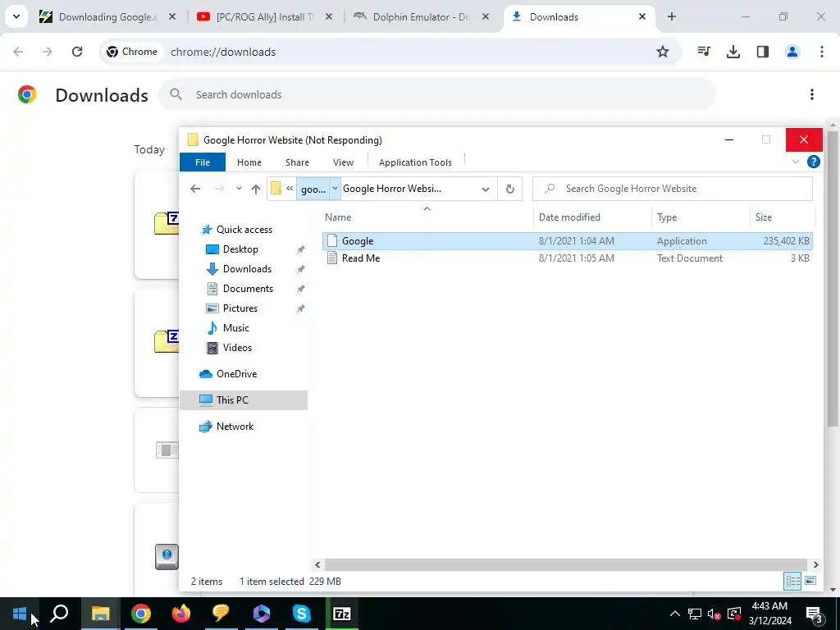840x630 pixels.
Task: Open Desktop in navigation pane
Action: coord(240,249)
